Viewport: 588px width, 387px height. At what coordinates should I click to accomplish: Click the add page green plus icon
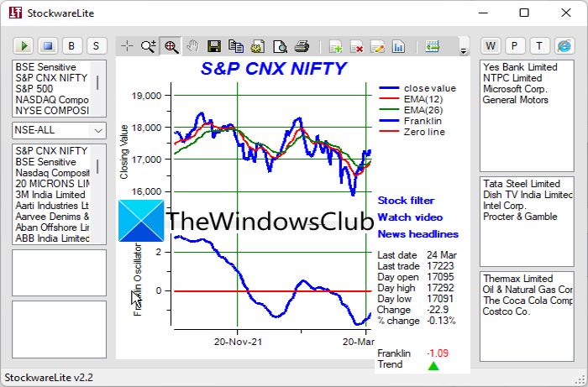tap(336, 46)
